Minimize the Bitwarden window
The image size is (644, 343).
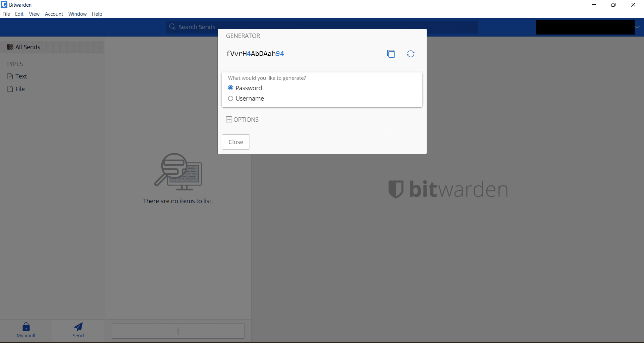[x=594, y=5]
